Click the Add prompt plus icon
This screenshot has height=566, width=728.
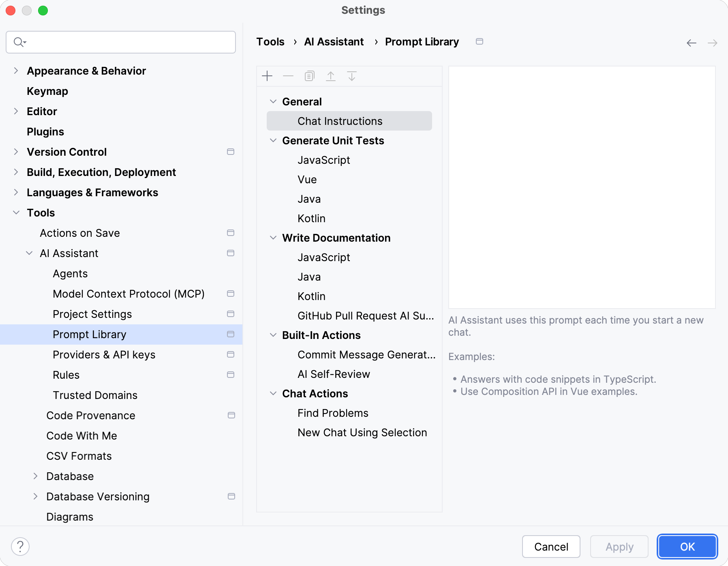click(x=267, y=76)
